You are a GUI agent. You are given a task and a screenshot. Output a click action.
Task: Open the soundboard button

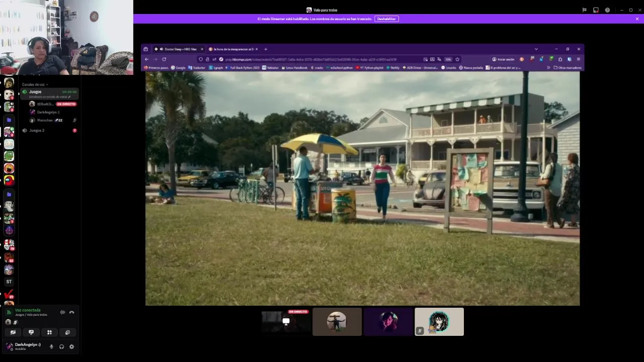click(67, 332)
